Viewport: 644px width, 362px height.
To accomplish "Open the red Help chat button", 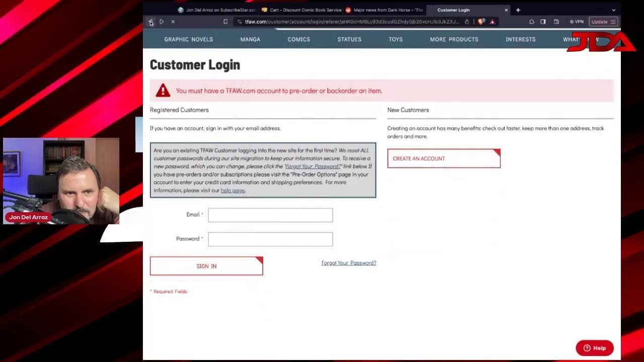I will (x=594, y=348).
